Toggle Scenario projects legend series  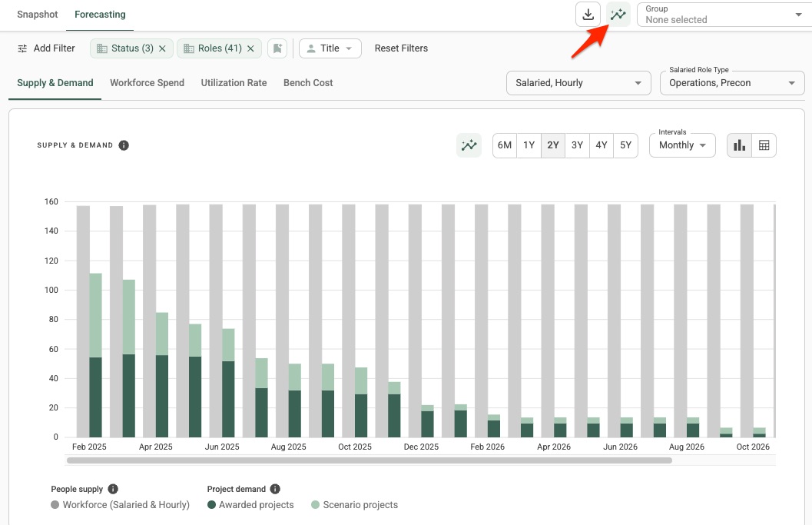pos(355,505)
